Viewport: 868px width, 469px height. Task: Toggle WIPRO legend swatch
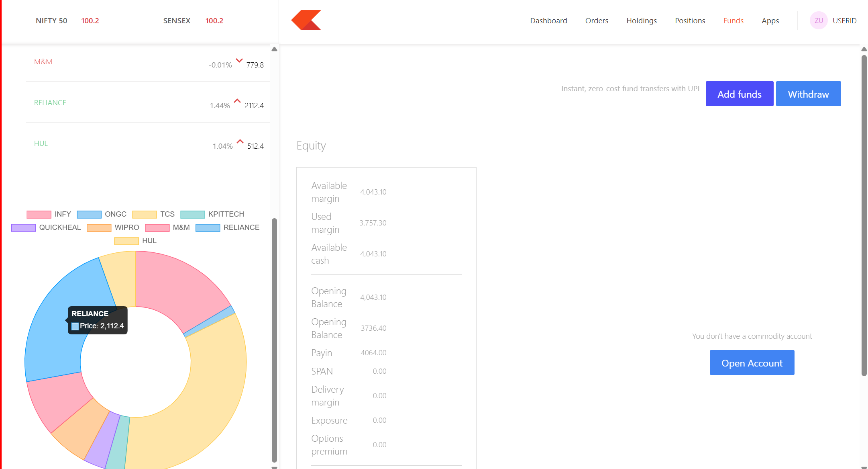pyautogui.click(x=99, y=227)
